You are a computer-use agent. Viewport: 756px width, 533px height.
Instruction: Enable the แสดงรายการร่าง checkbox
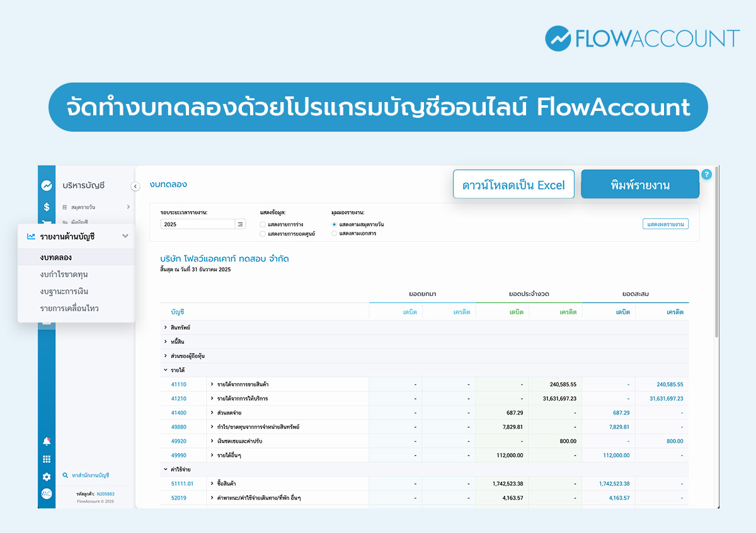click(x=263, y=224)
